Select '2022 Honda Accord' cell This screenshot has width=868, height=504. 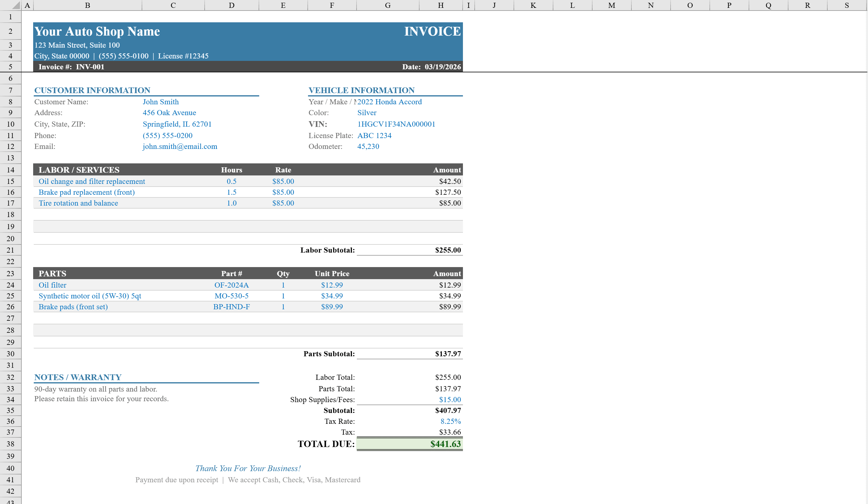click(x=390, y=102)
